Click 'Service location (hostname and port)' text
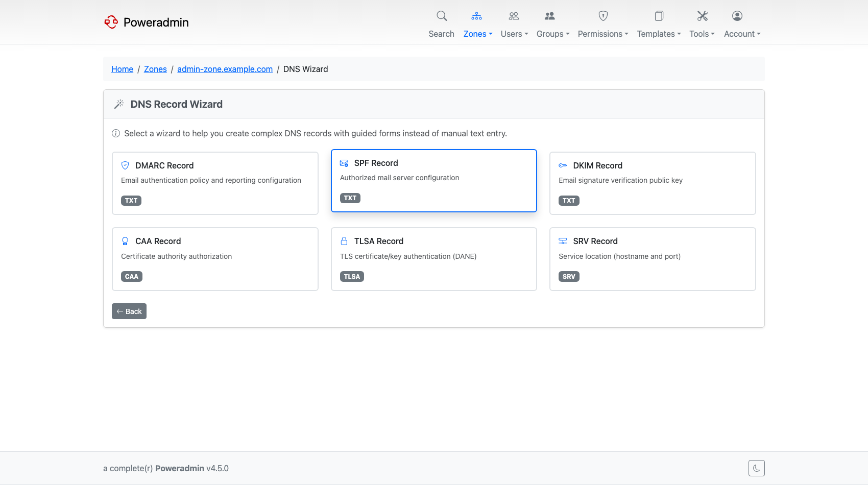Image resolution: width=868 pixels, height=485 pixels. tap(619, 256)
